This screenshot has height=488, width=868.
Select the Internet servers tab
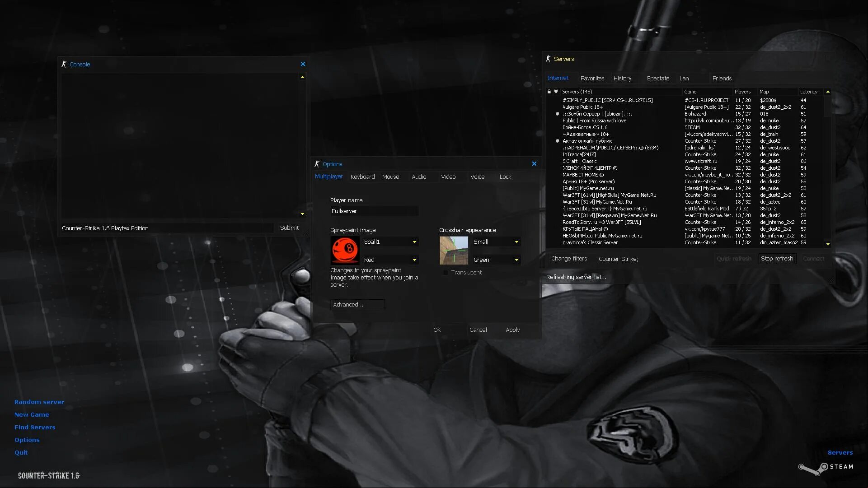click(558, 78)
